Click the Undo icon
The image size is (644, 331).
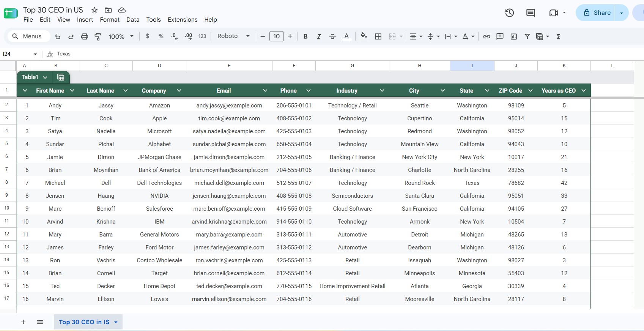(x=58, y=36)
